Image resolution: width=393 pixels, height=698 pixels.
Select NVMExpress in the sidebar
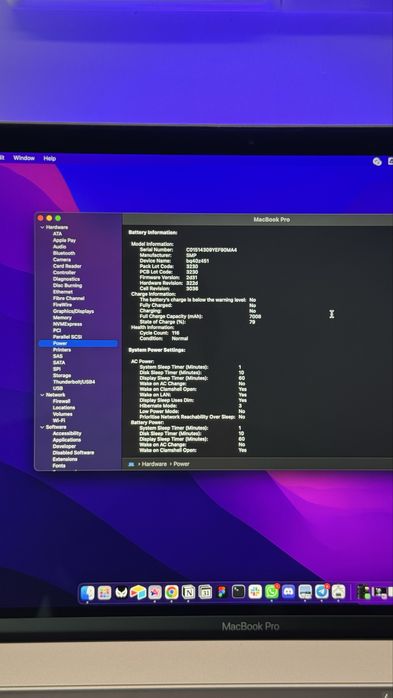point(67,324)
